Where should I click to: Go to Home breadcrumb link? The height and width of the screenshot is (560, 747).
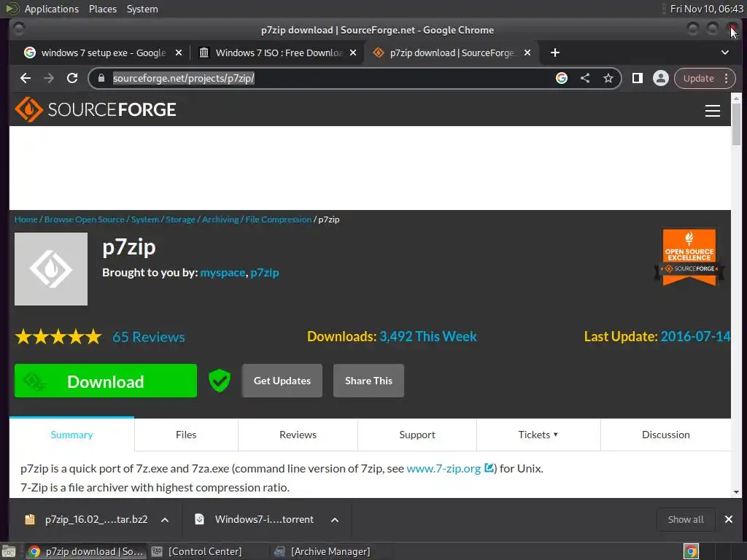[x=26, y=219]
